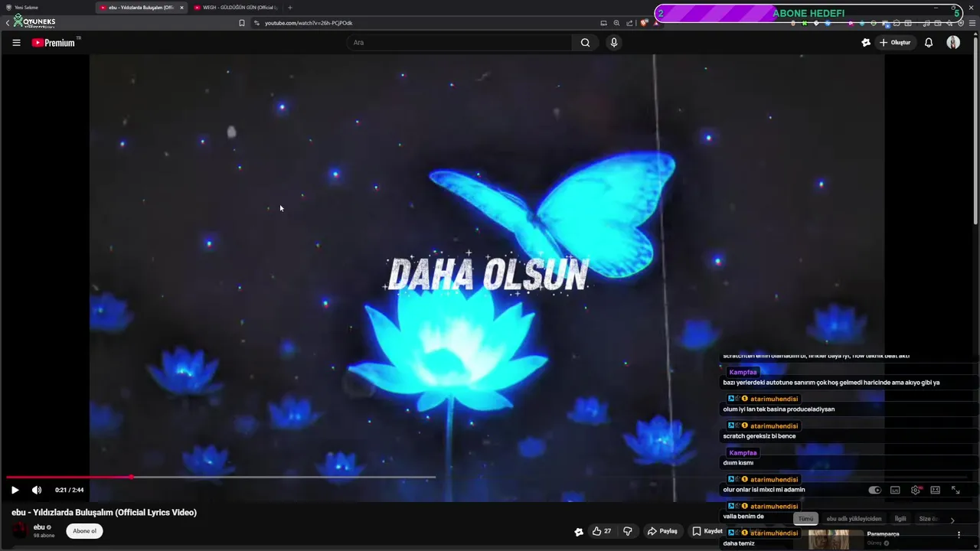Click the Paylaş share button

pos(662,531)
